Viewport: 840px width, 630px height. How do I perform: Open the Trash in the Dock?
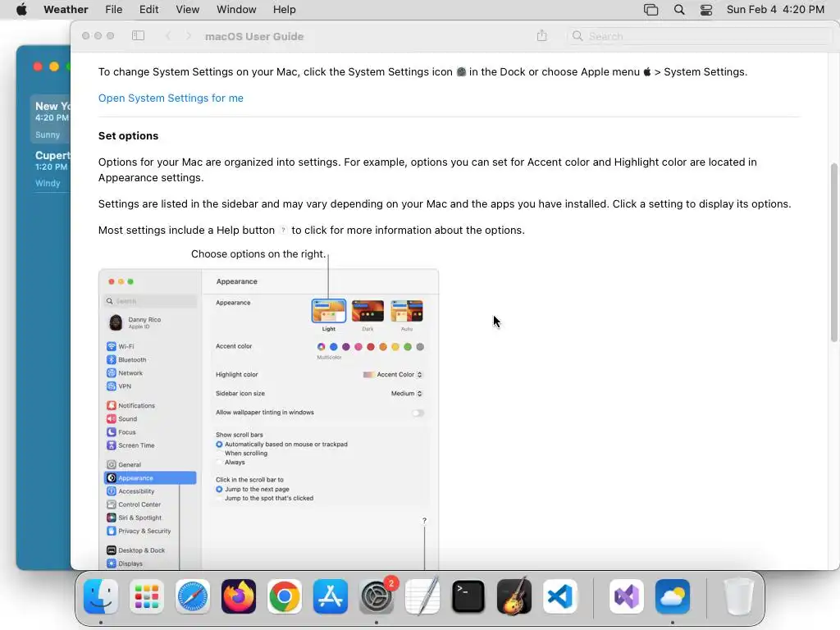pyautogui.click(x=738, y=596)
